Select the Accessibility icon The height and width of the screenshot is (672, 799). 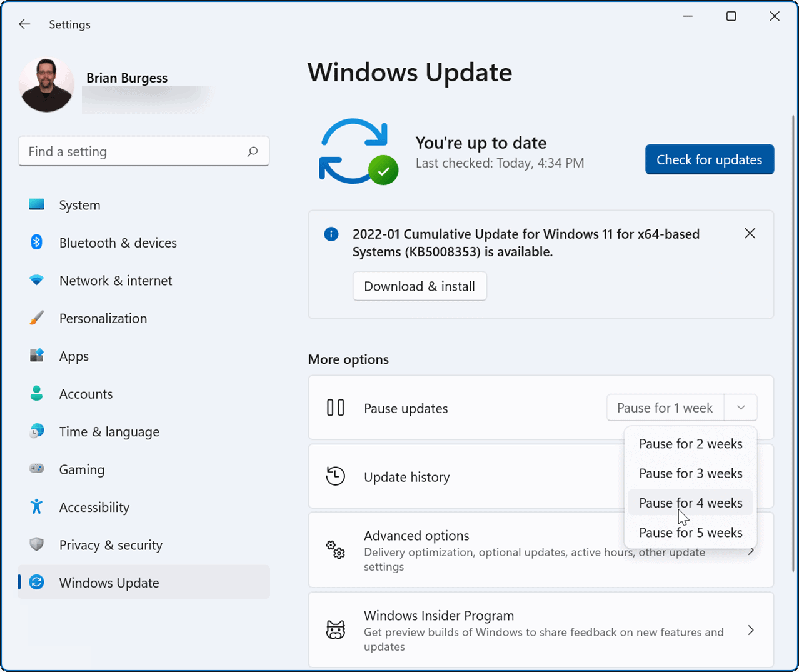(36, 507)
